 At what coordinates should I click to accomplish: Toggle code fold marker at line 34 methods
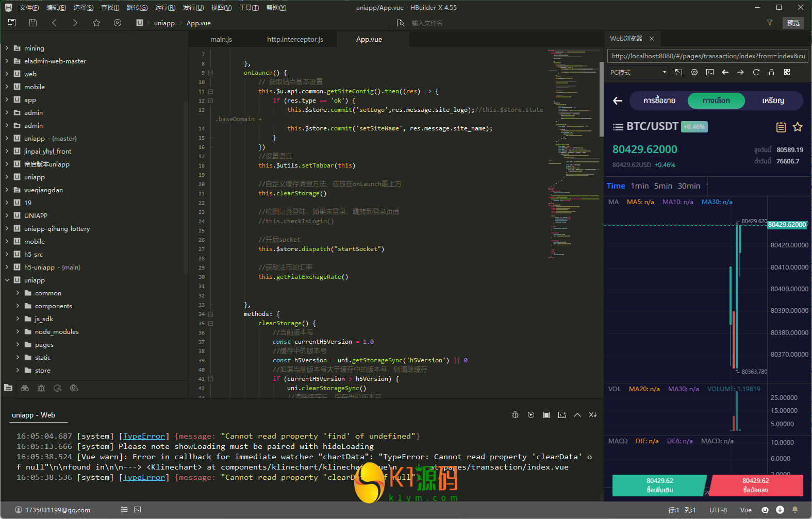point(210,314)
